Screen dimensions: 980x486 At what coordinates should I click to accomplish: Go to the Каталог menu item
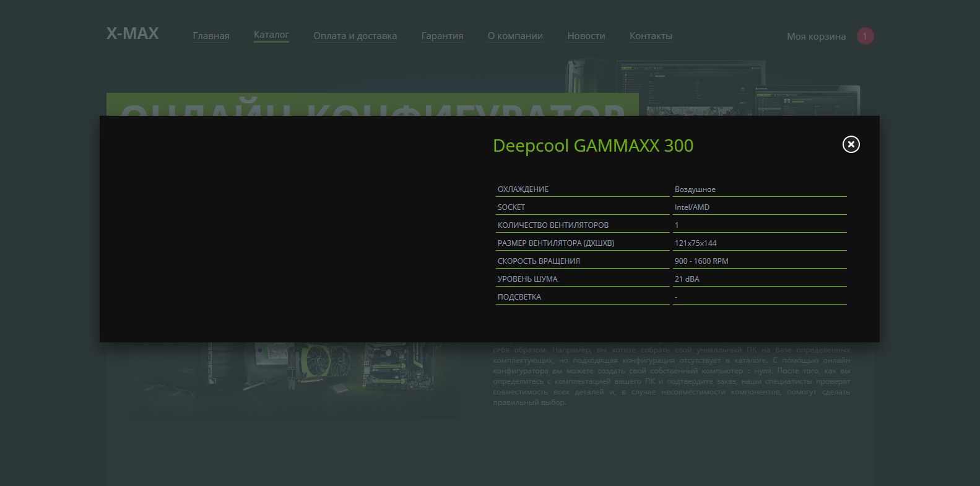(271, 35)
